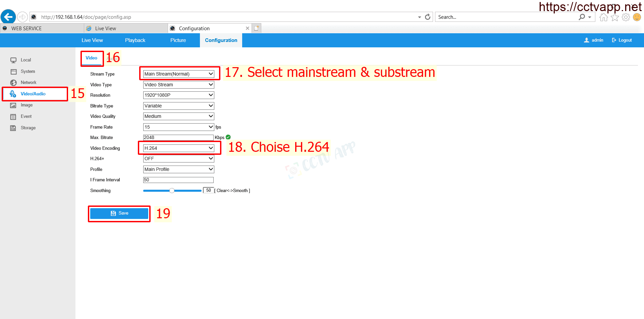Image resolution: width=644 pixels, height=319 pixels.
Task: Open the Live View navigation tab
Action: pos(92,40)
